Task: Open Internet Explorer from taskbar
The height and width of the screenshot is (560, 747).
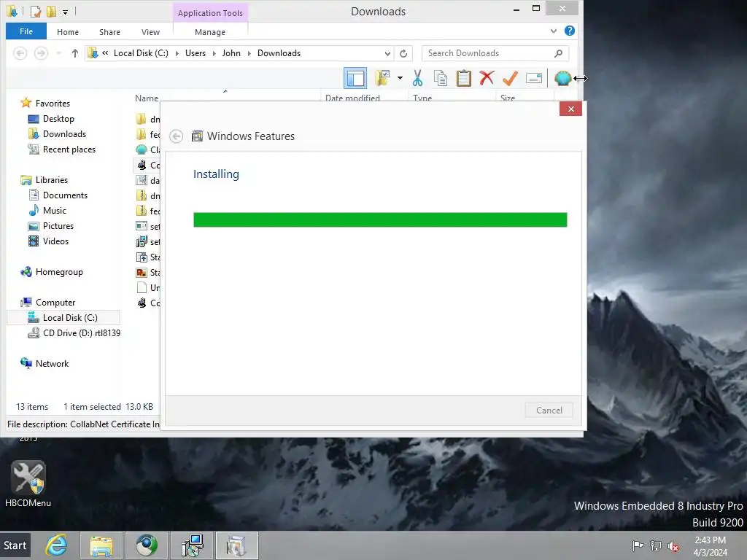Action: 57,545
